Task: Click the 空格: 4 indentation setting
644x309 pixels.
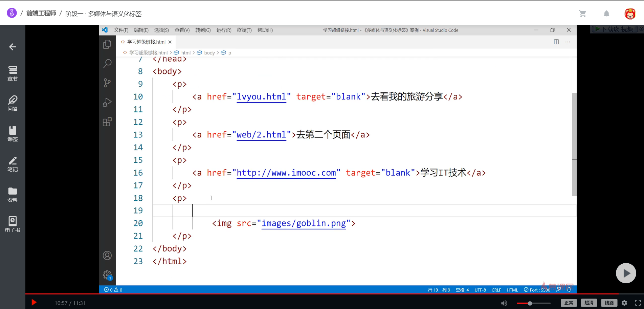Action: pos(462,290)
